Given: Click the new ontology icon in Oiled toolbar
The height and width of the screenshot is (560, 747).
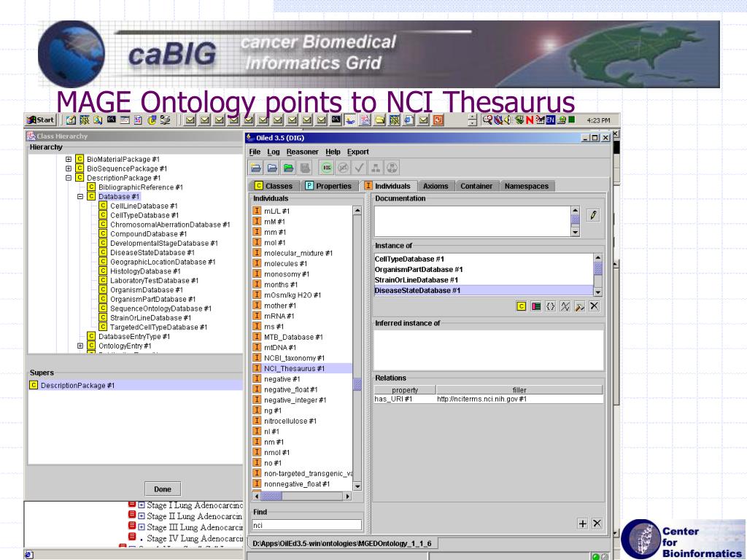Looking at the screenshot, I should click(256, 168).
